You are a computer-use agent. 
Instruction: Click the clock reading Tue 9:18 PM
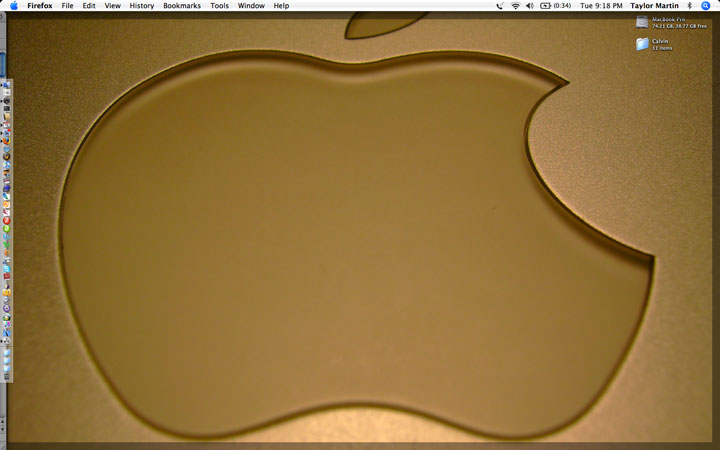tap(601, 6)
